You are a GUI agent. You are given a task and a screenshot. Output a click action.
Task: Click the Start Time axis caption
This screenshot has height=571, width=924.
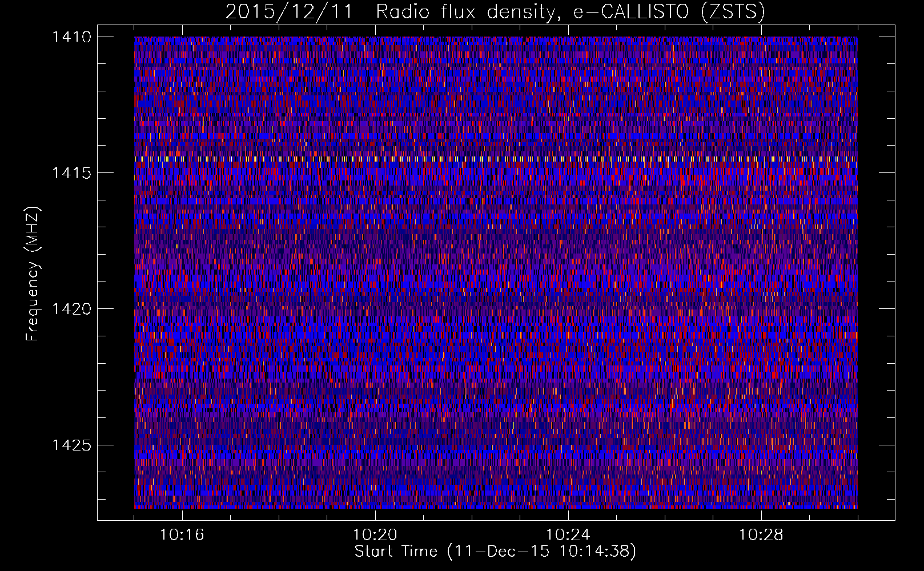[x=495, y=552]
